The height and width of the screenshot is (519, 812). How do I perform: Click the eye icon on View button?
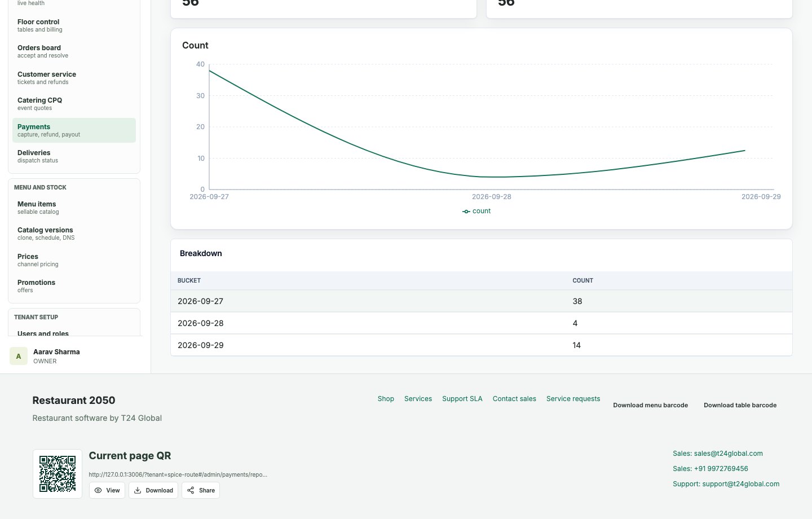pyautogui.click(x=98, y=490)
